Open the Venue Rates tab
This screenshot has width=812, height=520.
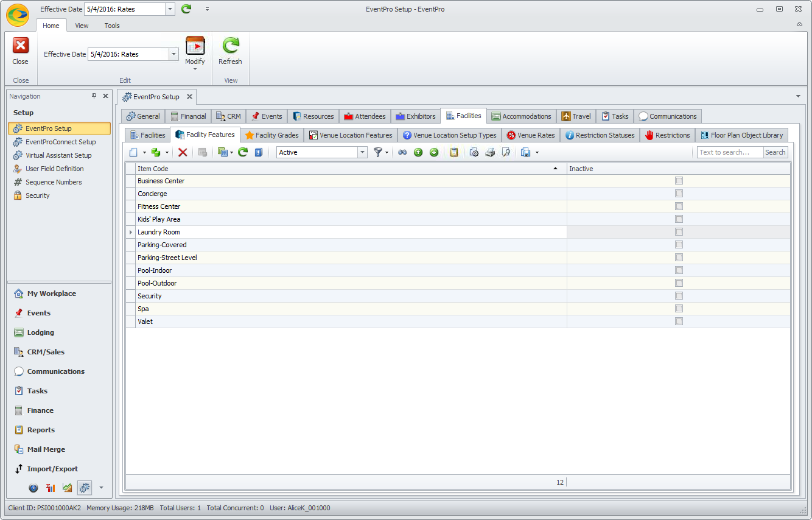coord(530,135)
